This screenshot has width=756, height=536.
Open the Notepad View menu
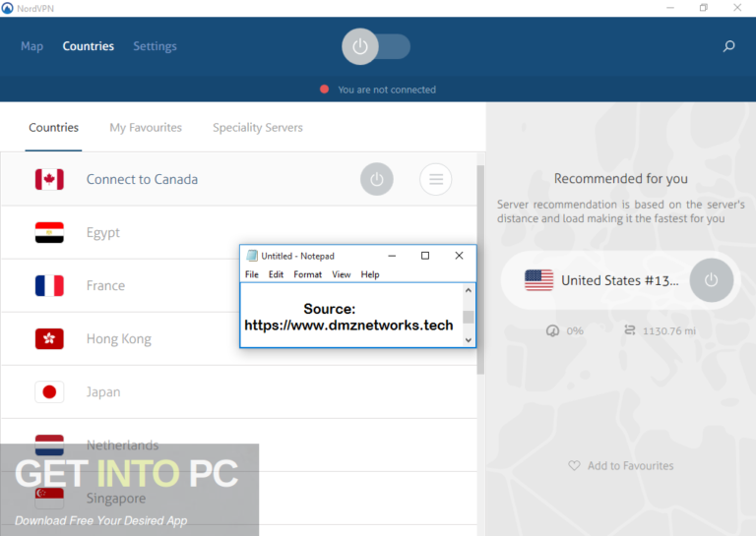[x=341, y=274]
